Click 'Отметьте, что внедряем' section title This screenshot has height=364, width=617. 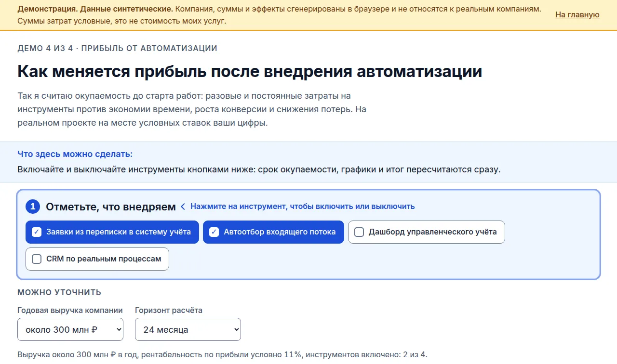(111, 207)
